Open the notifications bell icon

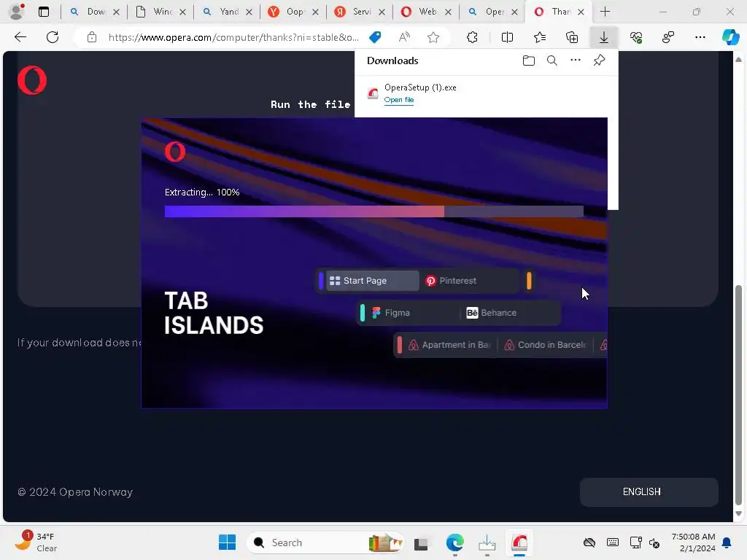pos(727,542)
